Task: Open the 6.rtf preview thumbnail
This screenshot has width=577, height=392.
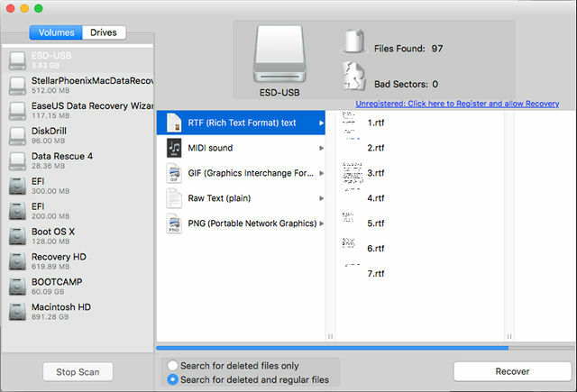Action: click(348, 242)
